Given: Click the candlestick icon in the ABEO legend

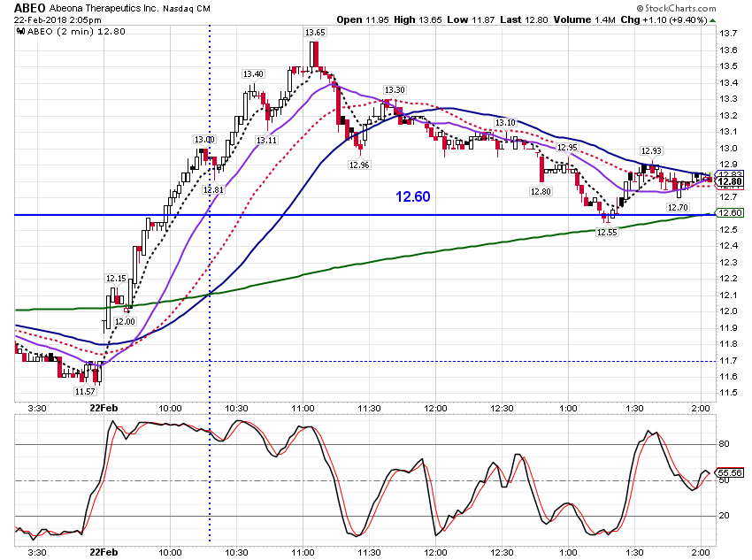Looking at the screenshot, I should tap(20, 32).
